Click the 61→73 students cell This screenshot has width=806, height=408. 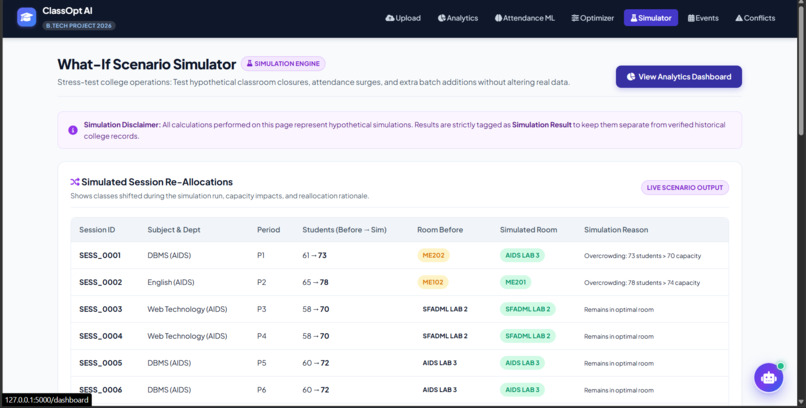pos(315,255)
